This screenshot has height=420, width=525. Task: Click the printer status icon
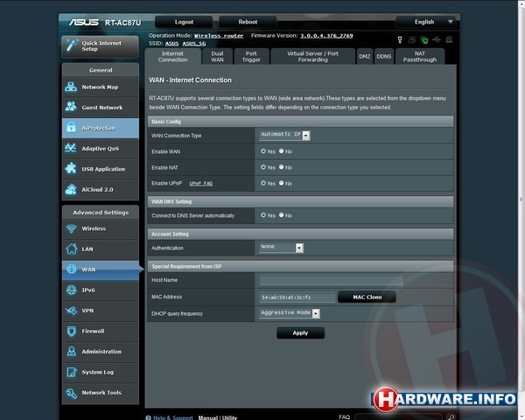click(x=449, y=40)
